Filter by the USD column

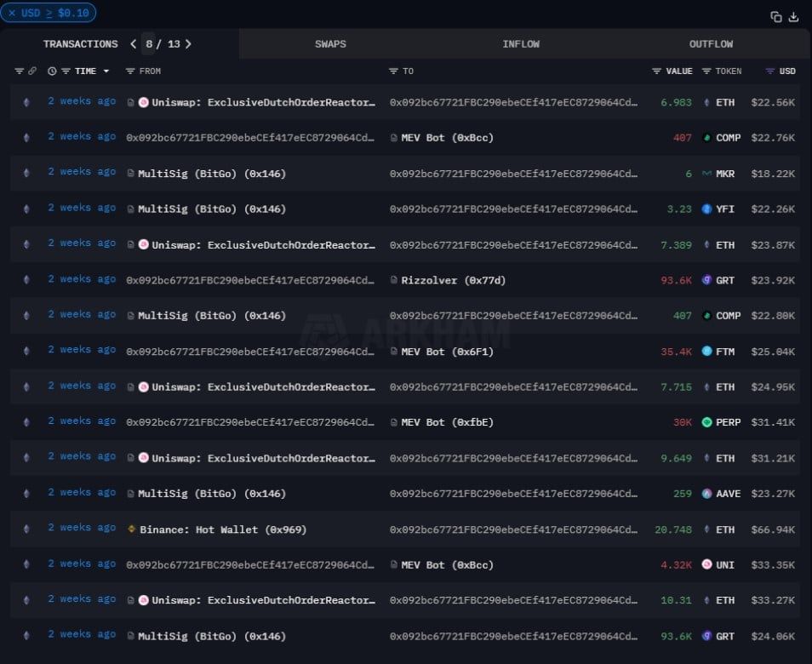770,71
